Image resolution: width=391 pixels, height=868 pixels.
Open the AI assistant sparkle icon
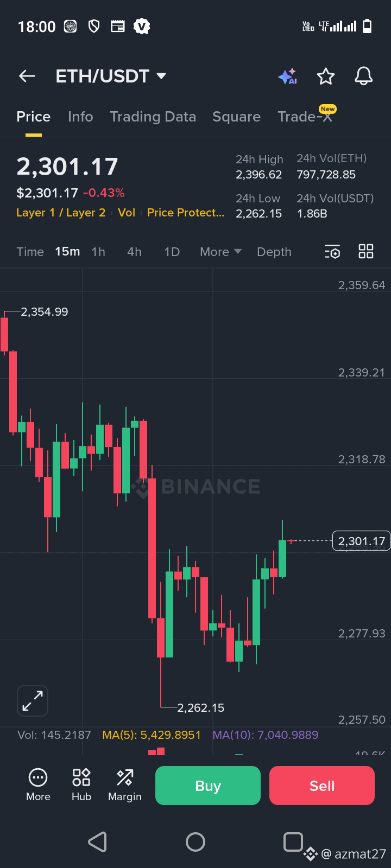click(287, 76)
